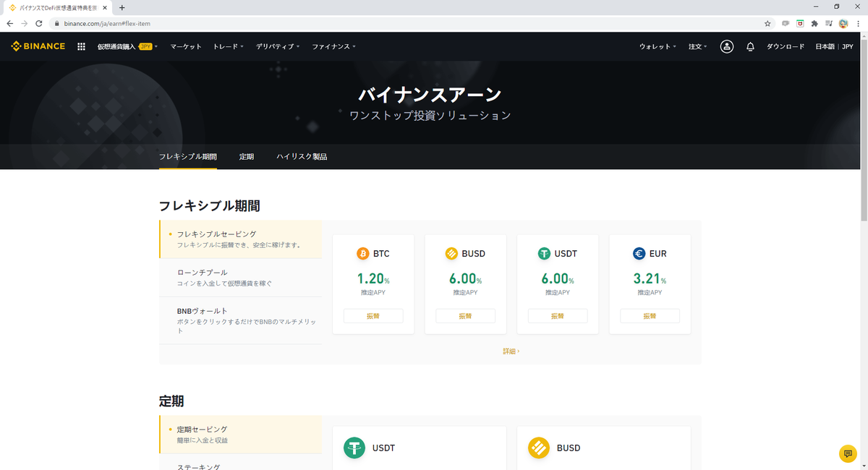Bookmark this page with star icon

[767, 23]
